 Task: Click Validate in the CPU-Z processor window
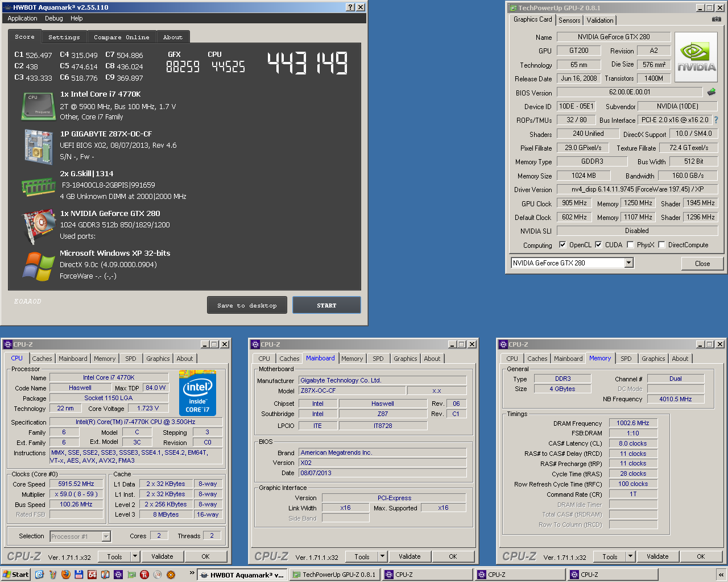point(162,556)
